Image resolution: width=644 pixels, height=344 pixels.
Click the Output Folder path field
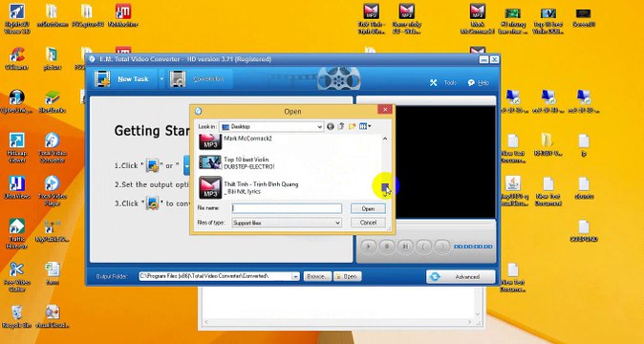(215, 276)
